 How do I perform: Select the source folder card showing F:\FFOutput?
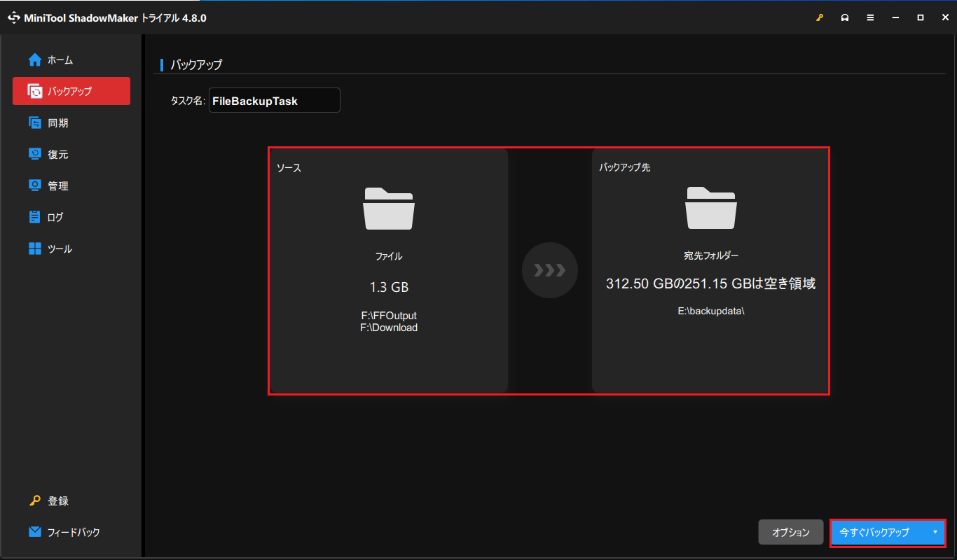click(x=389, y=270)
